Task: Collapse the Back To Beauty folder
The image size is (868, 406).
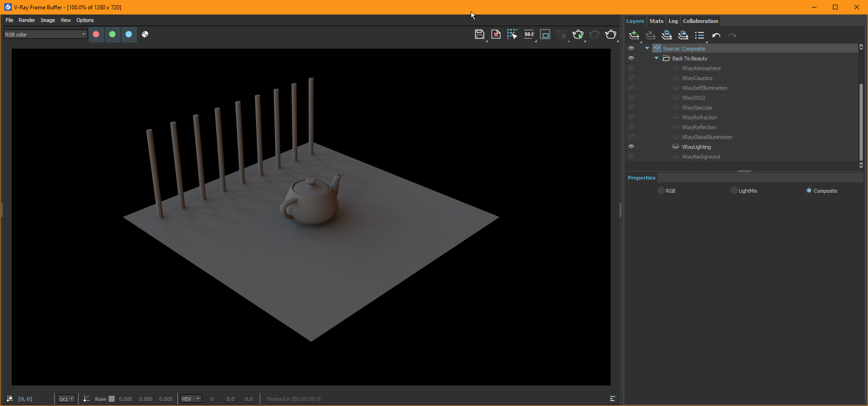Action: click(x=656, y=58)
